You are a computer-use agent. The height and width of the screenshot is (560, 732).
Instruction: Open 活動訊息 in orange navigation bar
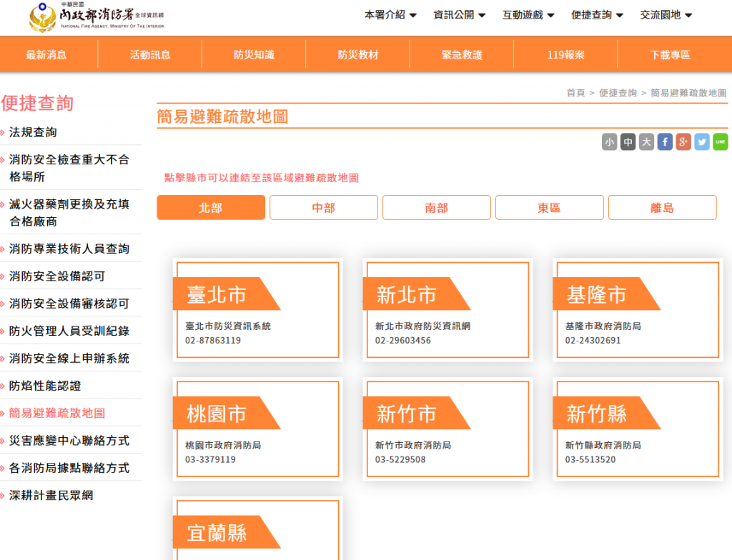[150, 54]
